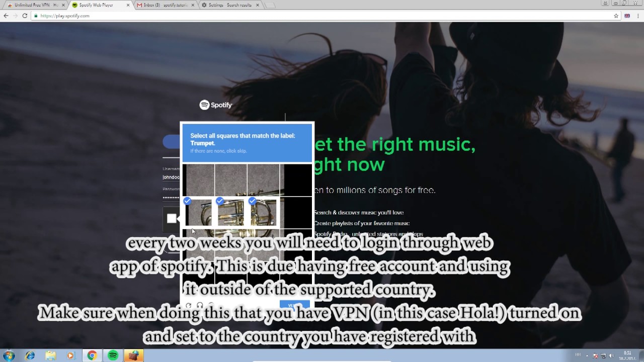
Task: Click the 'Search & discover music you'll love' text
Action: point(359,212)
